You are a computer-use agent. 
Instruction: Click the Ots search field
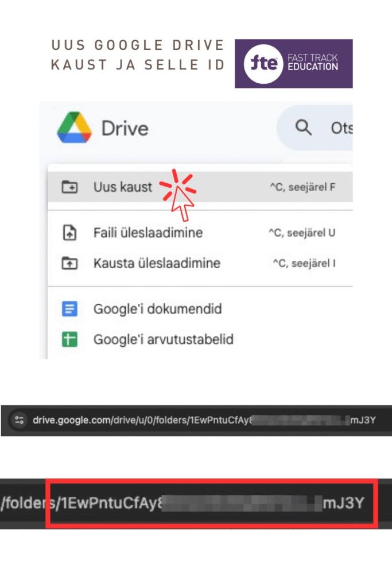(315, 127)
